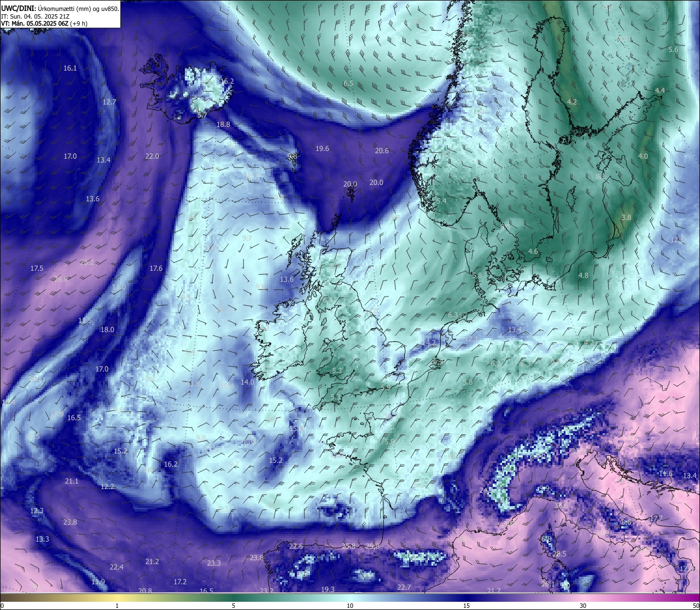700x610 pixels.
Task: Click the 3.8 value over the Baltics
Action: (x=626, y=218)
